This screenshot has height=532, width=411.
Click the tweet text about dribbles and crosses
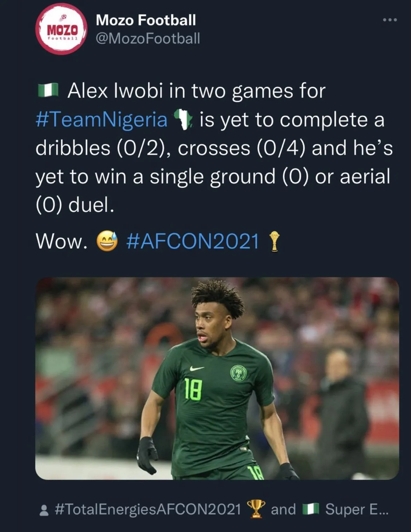[x=213, y=148]
